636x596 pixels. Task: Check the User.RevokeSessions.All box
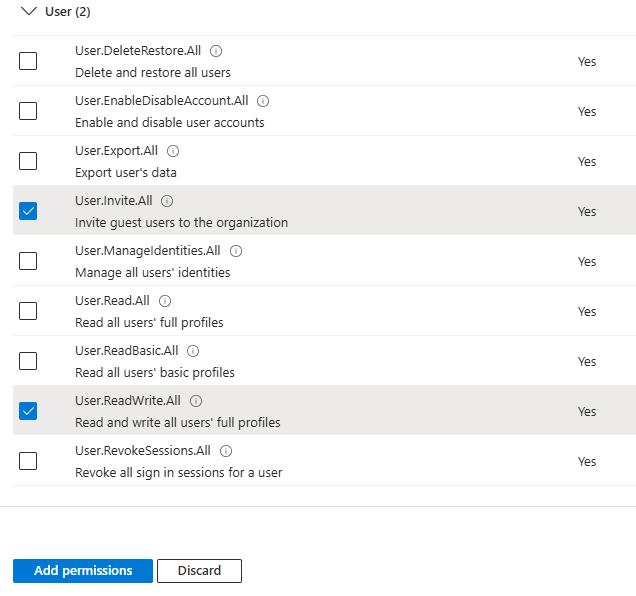(x=28, y=461)
